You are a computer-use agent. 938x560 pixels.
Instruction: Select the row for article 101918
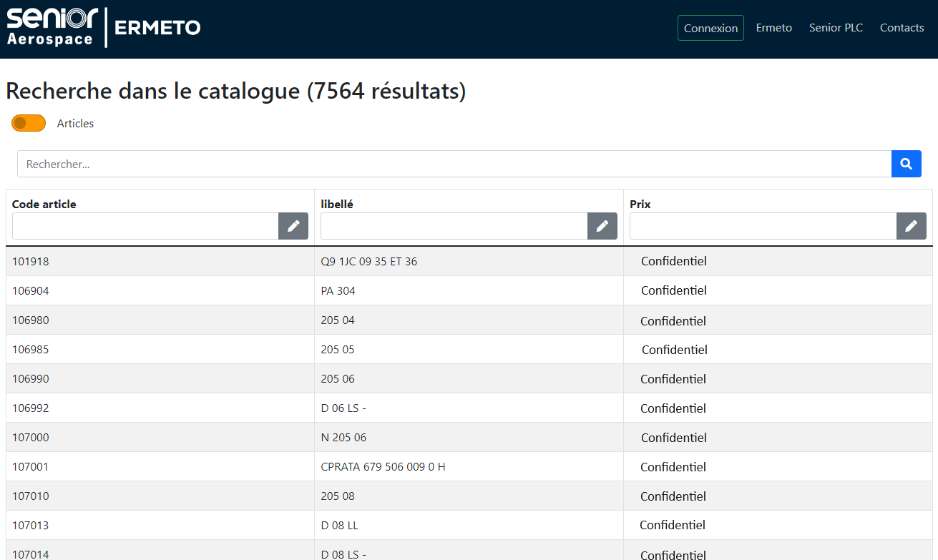143,261
